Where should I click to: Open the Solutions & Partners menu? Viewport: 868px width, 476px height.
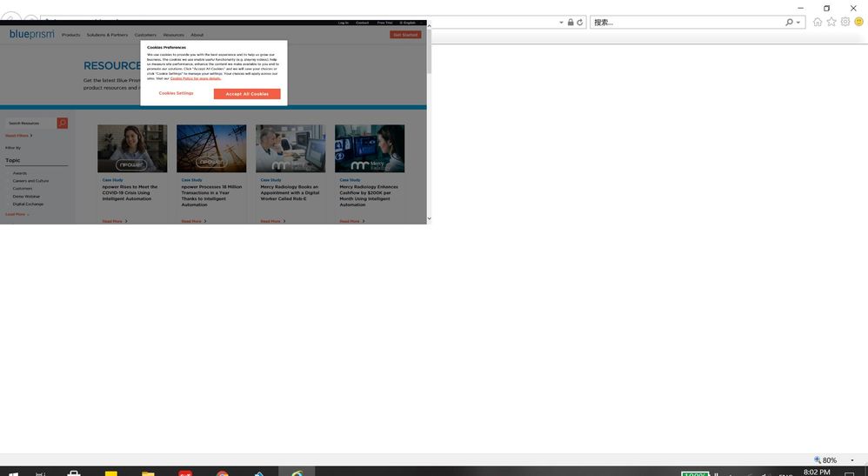[107, 35]
